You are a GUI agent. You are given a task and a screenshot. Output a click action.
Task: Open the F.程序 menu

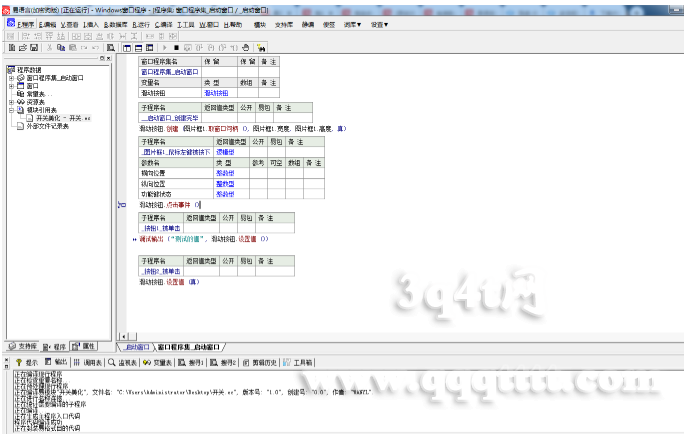pos(26,25)
